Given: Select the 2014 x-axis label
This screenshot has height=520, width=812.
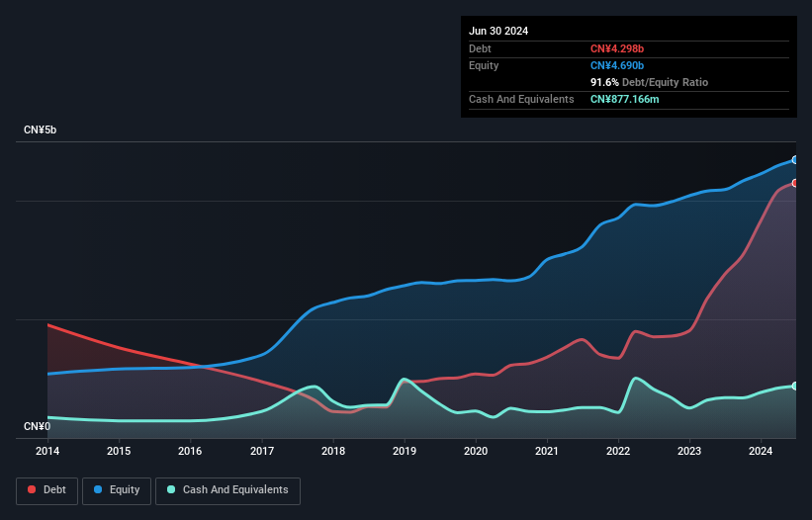Looking at the screenshot, I should [47, 451].
